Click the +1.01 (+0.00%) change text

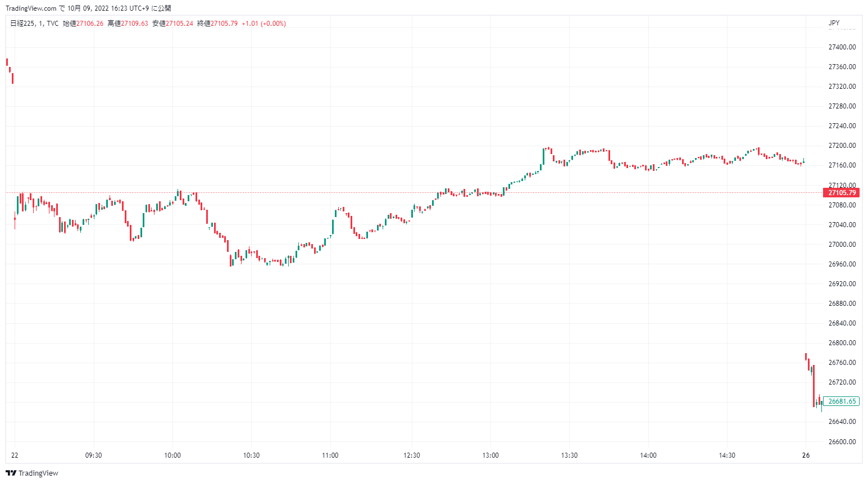(263, 24)
